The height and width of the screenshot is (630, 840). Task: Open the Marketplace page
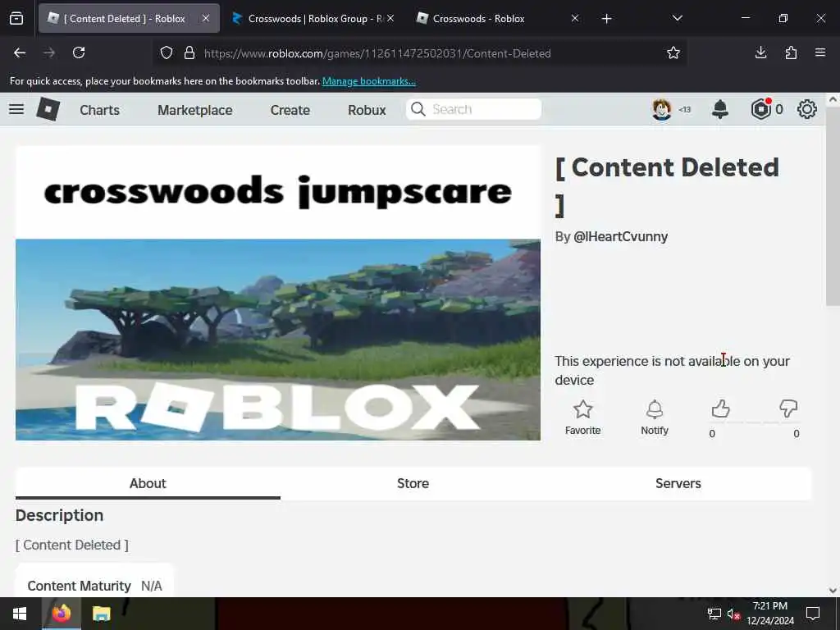click(195, 110)
